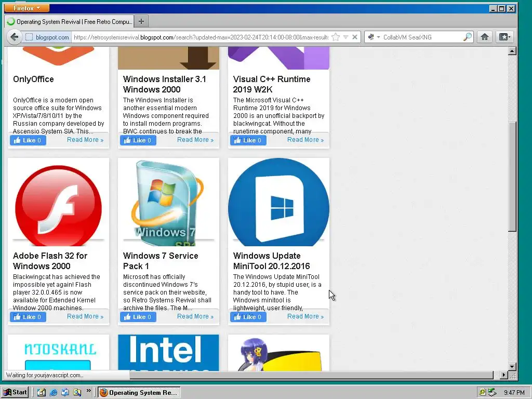Open the Firefox home page icon

pyautogui.click(x=485, y=37)
